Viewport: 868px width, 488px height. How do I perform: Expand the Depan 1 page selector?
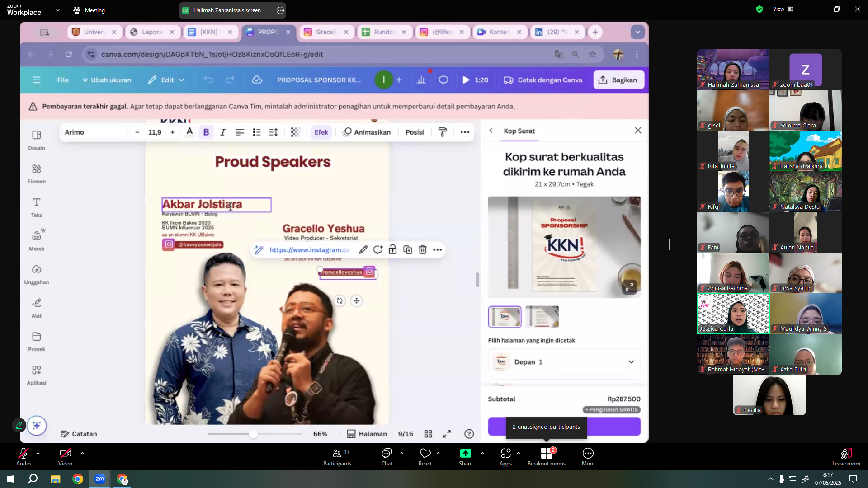coord(564,362)
